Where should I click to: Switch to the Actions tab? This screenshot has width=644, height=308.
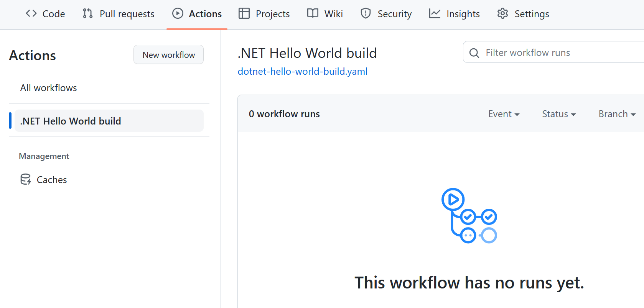pos(197,14)
